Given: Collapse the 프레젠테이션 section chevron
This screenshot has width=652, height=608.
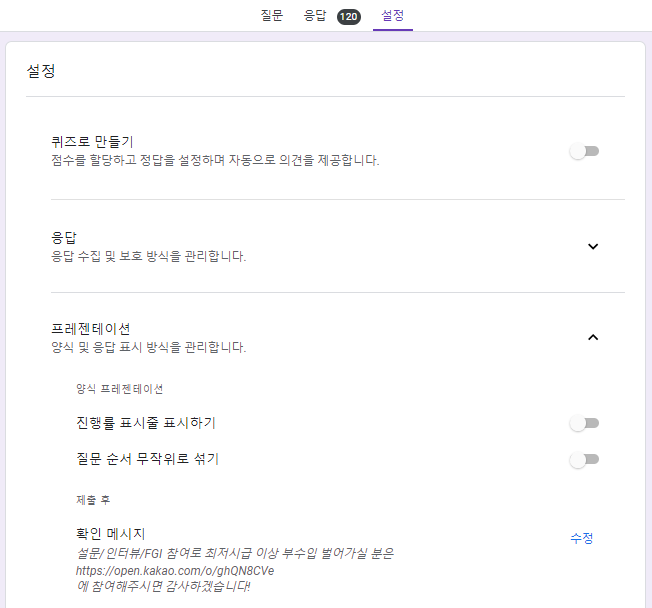Looking at the screenshot, I should pyautogui.click(x=593, y=337).
